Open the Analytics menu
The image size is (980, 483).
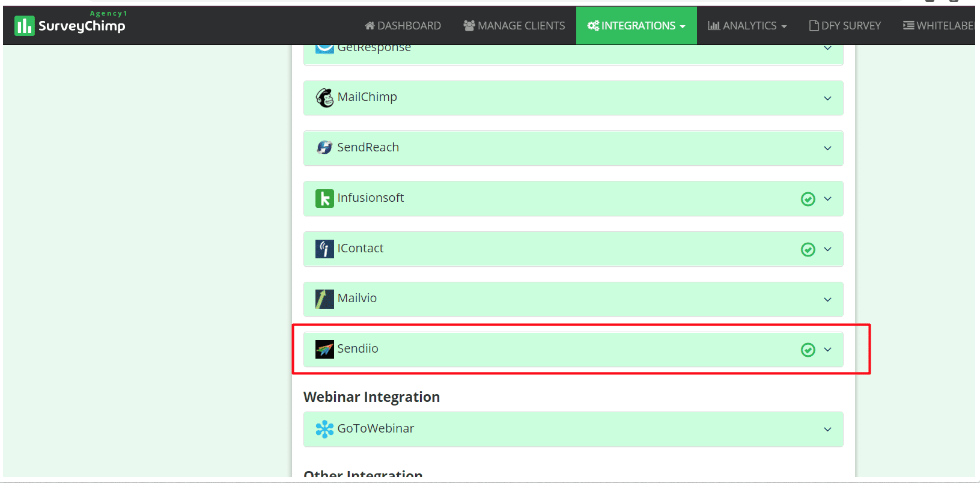click(x=747, y=26)
